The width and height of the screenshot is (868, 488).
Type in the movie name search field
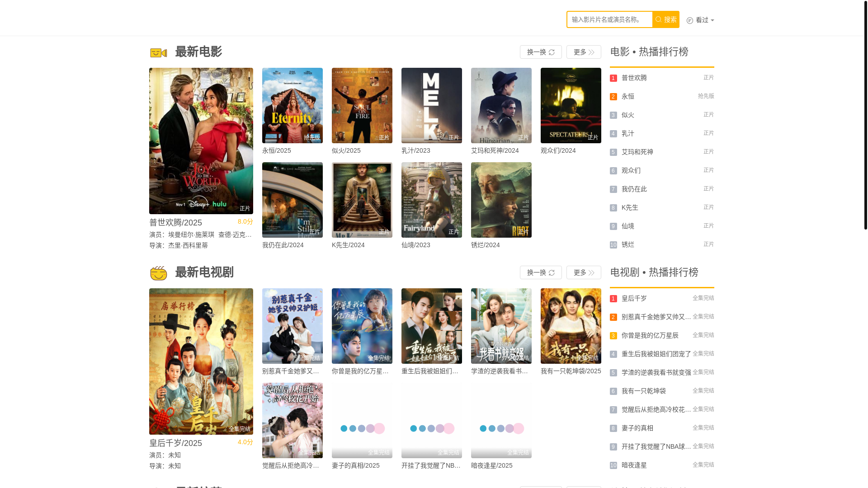(x=609, y=19)
